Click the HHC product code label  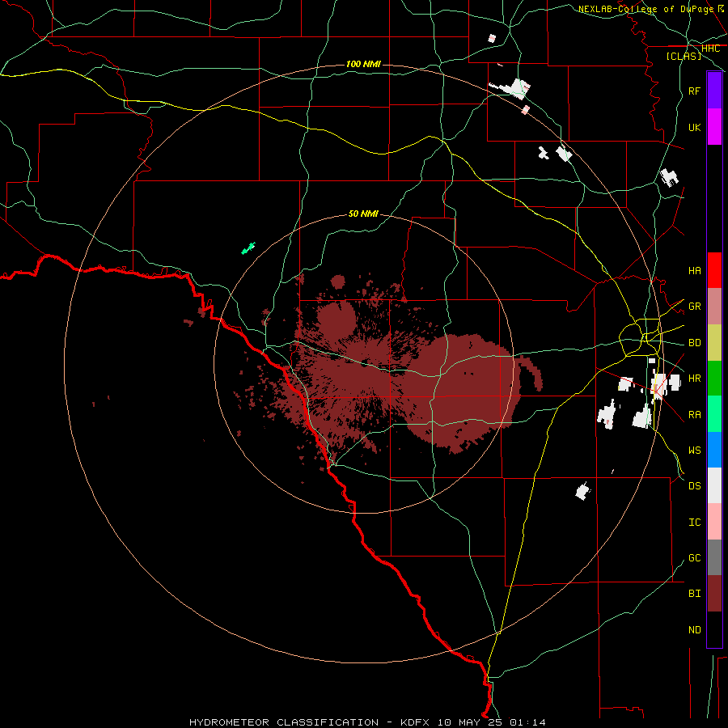(711, 49)
